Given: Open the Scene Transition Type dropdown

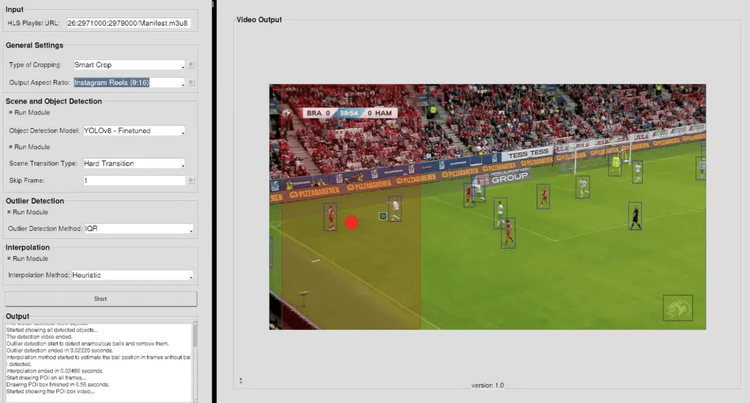Looking at the screenshot, I should click(129, 164).
